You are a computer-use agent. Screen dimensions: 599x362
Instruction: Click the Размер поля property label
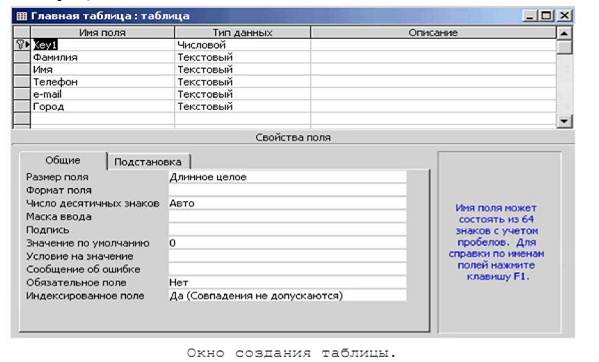[x=57, y=177]
